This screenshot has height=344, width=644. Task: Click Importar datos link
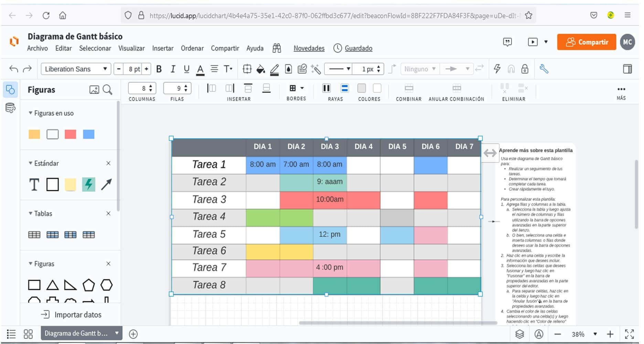point(71,315)
